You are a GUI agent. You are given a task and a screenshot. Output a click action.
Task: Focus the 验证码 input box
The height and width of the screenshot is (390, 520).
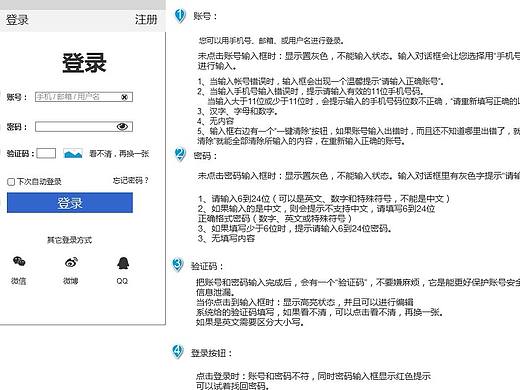tap(46, 153)
